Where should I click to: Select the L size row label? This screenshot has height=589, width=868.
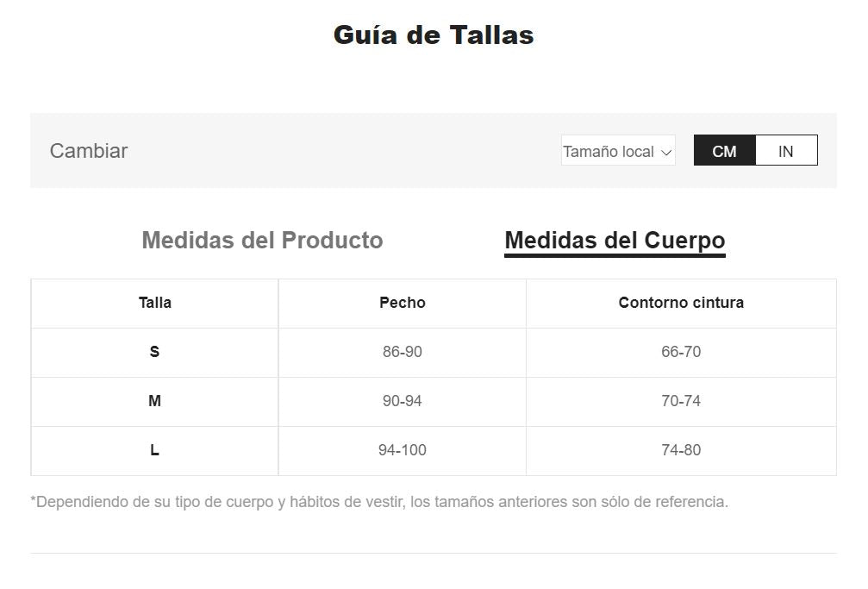[155, 450]
